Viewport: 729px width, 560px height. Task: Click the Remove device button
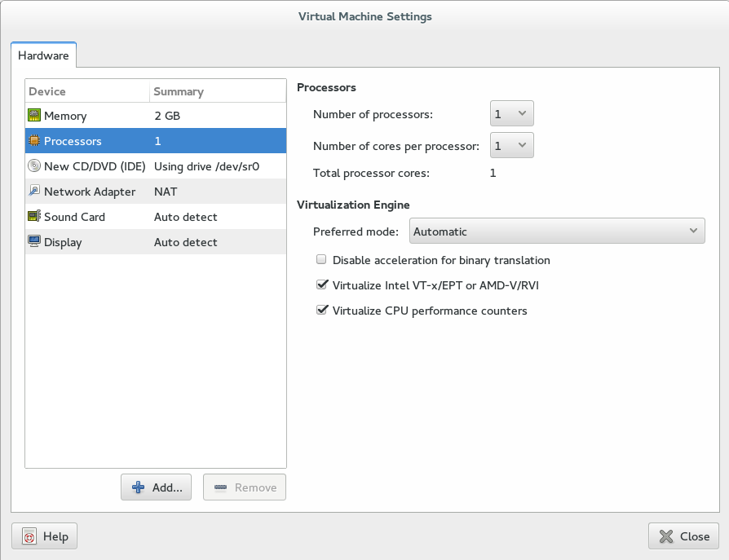[245, 487]
